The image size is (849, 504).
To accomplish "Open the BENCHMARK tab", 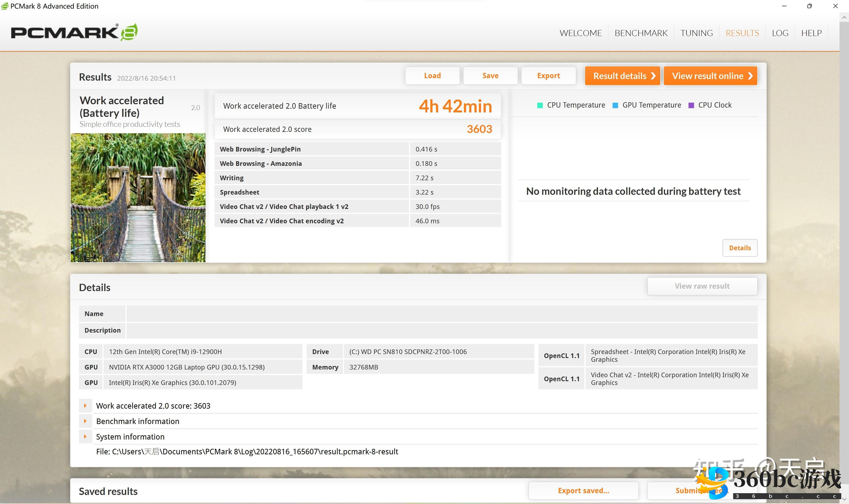I will pyautogui.click(x=641, y=33).
